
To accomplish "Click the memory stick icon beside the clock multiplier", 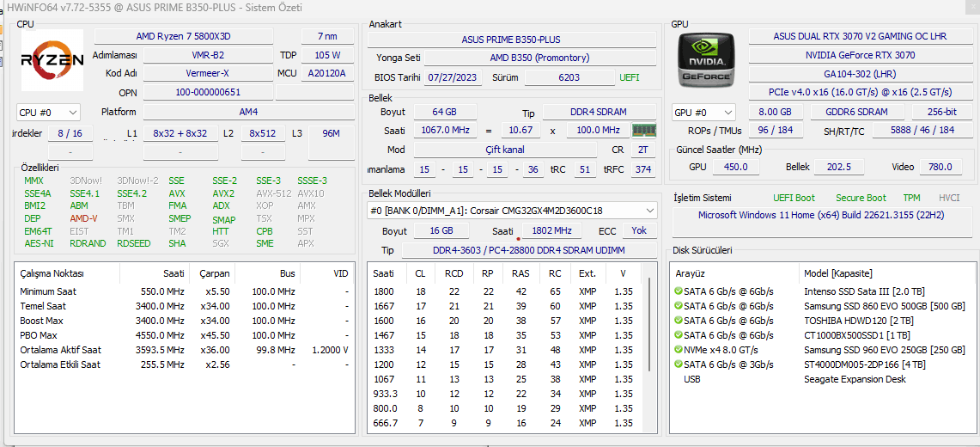I will pyautogui.click(x=644, y=130).
